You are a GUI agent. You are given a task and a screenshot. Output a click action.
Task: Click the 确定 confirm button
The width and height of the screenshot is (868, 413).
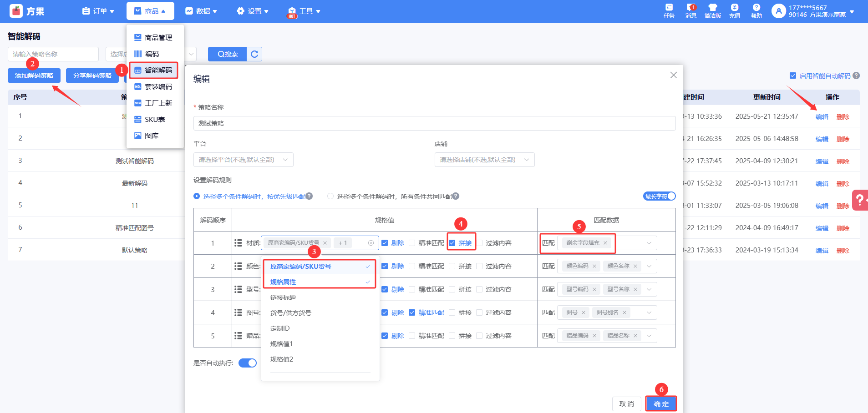pos(661,404)
